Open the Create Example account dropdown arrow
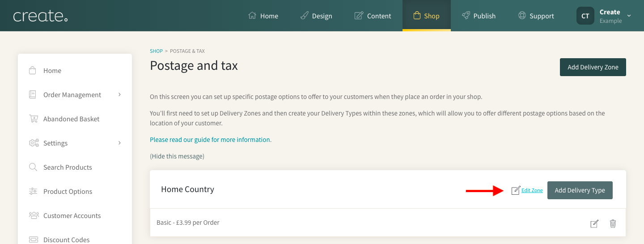 pos(629,16)
